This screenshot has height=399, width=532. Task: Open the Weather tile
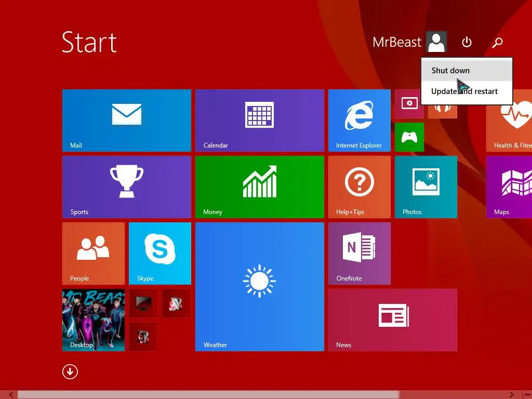pyautogui.click(x=260, y=287)
